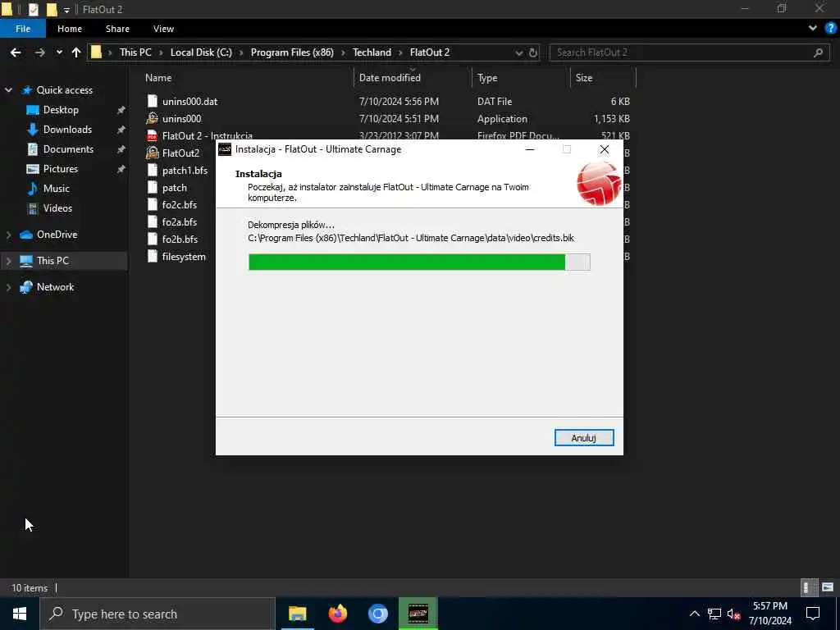Open Windows Start menu
The width and height of the screenshot is (840, 630).
coord(20,614)
